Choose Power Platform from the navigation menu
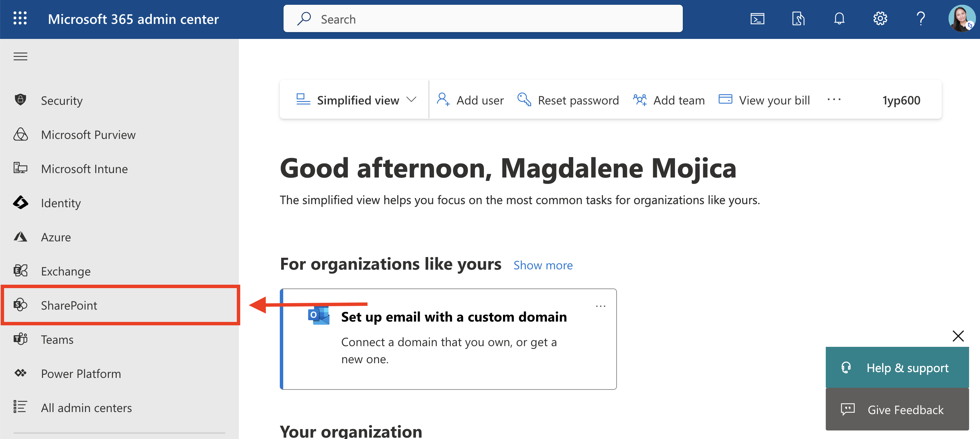Image resolution: width=980 pixels, height=439 pixels. 80,373
